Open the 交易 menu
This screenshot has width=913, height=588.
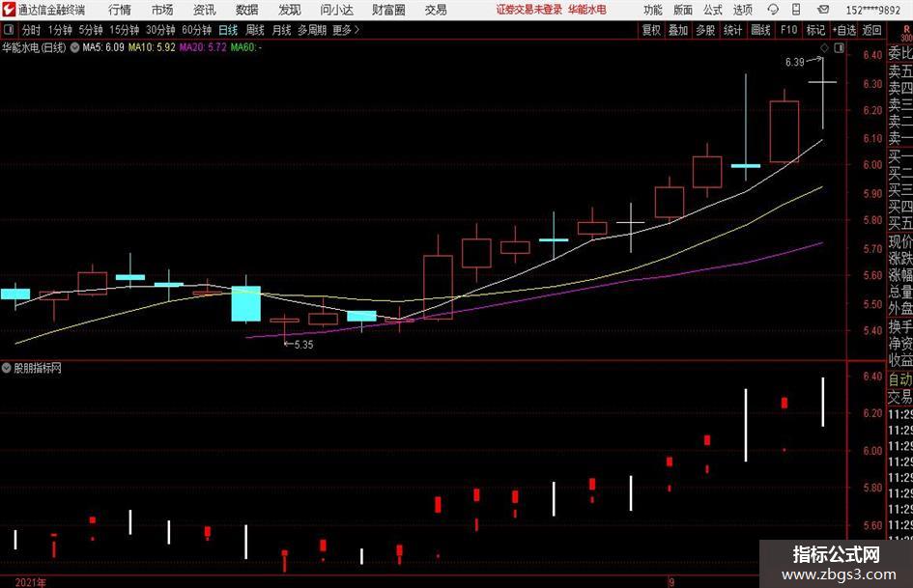coord(436,10)
